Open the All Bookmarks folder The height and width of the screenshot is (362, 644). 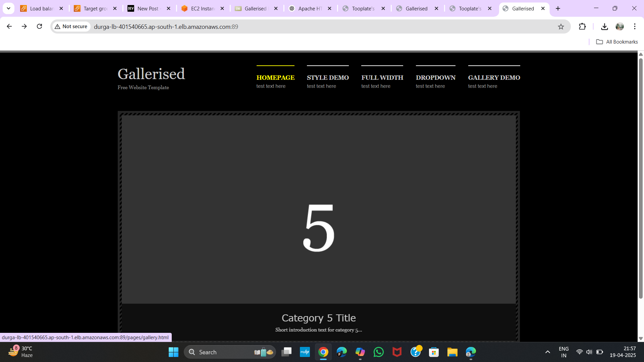(x=617, y=42)
